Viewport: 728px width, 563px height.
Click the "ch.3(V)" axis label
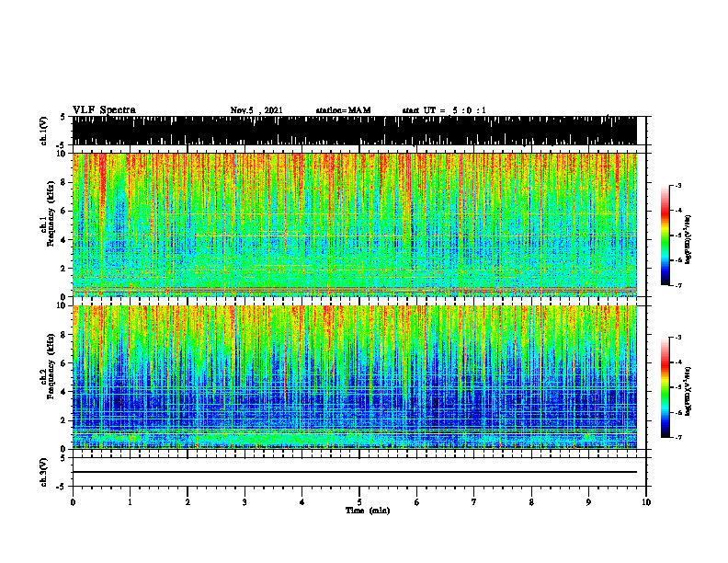(43, 472)
